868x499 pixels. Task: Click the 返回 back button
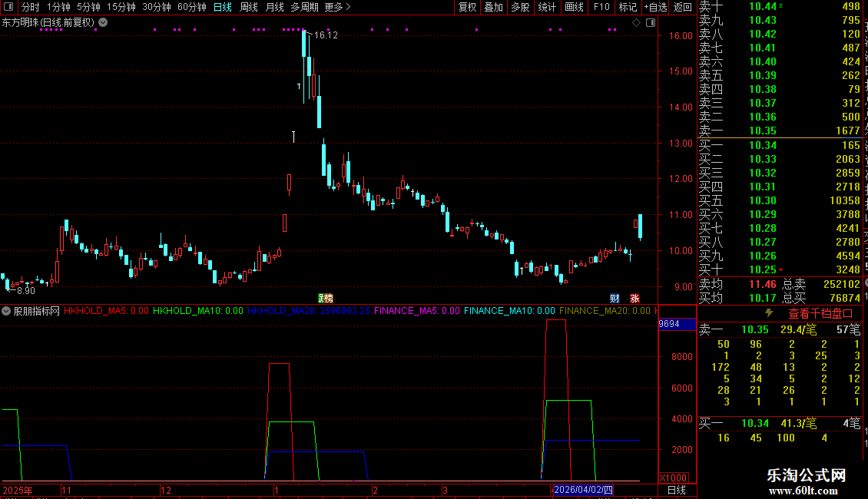pyautogui.click(x=683, y=7)
